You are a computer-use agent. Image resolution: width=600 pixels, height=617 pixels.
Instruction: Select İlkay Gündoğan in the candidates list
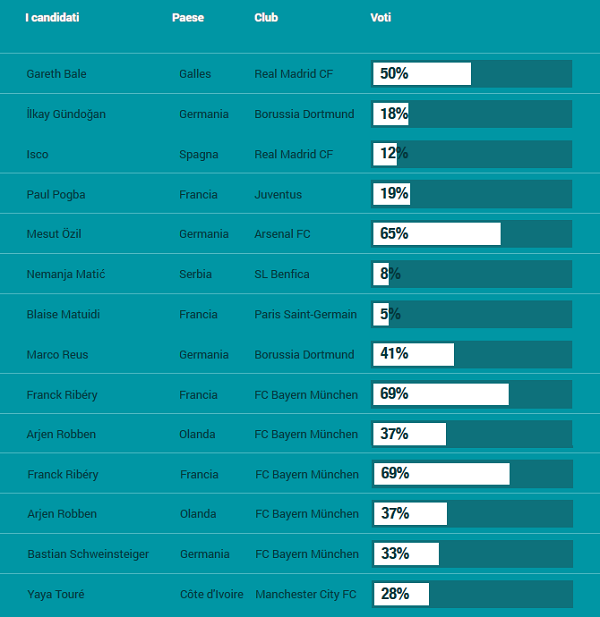coord(66,114)
